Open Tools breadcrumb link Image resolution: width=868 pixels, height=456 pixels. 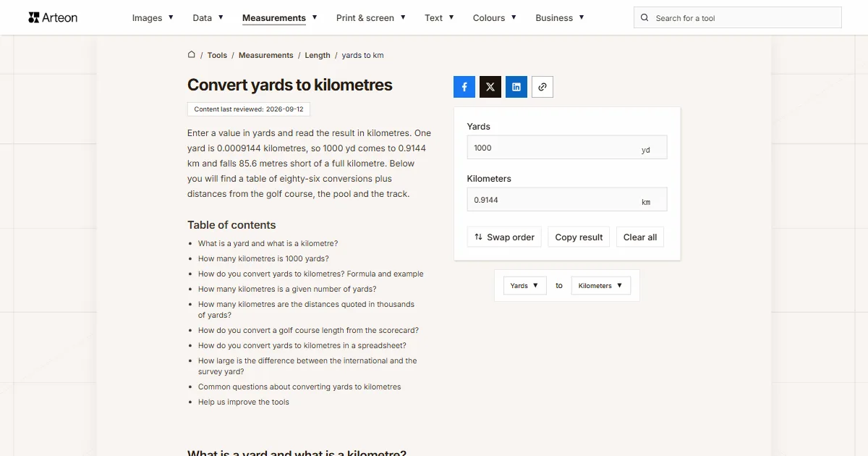[217, 55]
